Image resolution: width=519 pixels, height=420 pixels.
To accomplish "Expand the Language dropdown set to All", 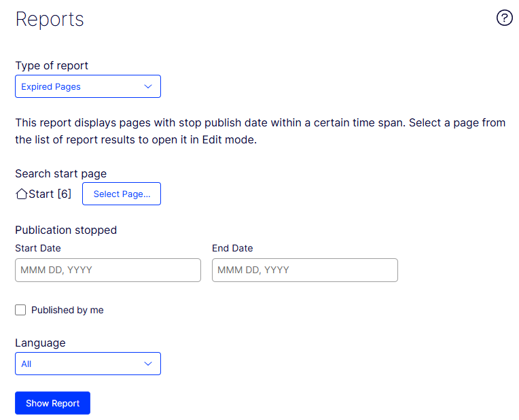I will click(x=88, y=364).
